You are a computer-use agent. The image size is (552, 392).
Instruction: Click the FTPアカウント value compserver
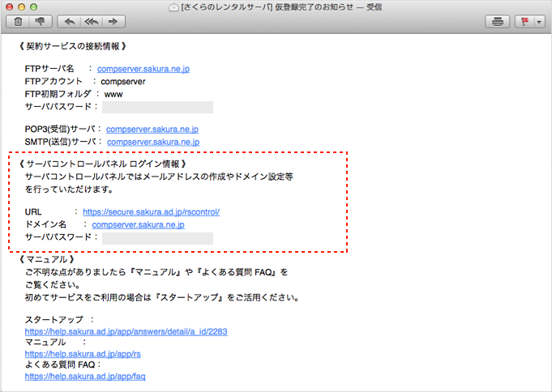pyautogui.click(x=123, y=82)
